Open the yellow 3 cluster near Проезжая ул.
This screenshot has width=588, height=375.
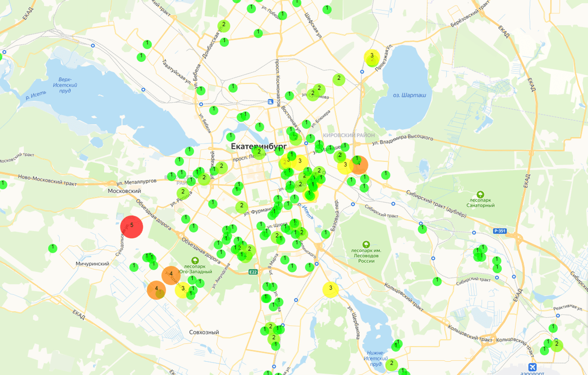click(x=371, y=57)
